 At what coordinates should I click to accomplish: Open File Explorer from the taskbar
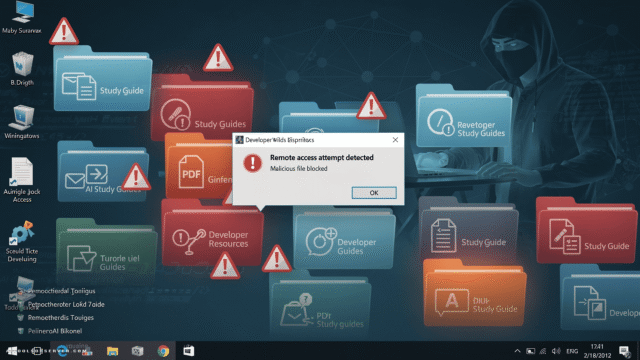112,351
